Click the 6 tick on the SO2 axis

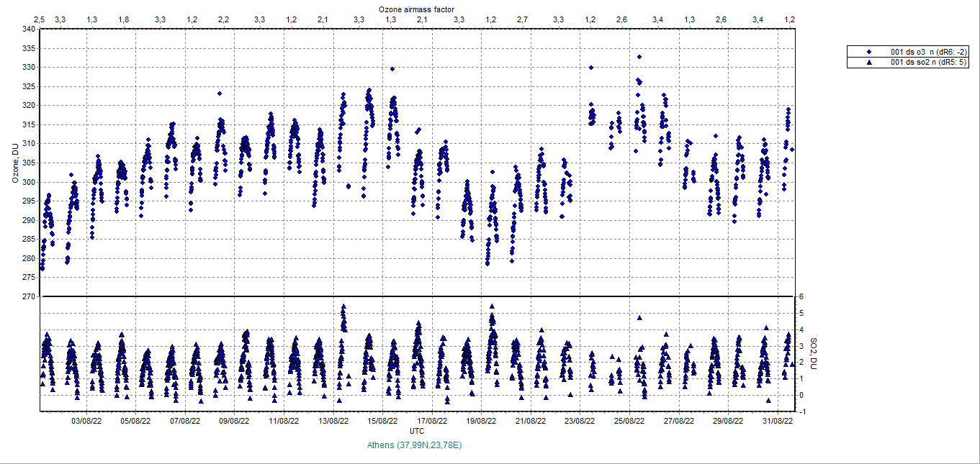click(799, 296)
